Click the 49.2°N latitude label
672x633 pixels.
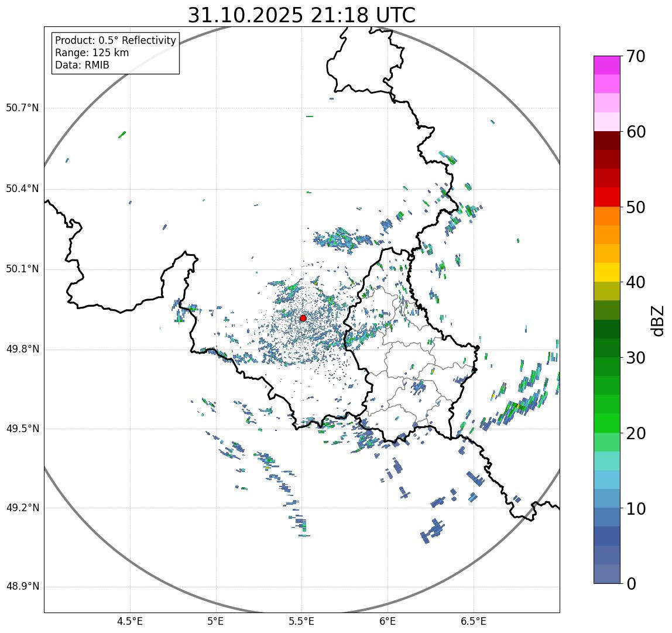(x=22, y=508)
